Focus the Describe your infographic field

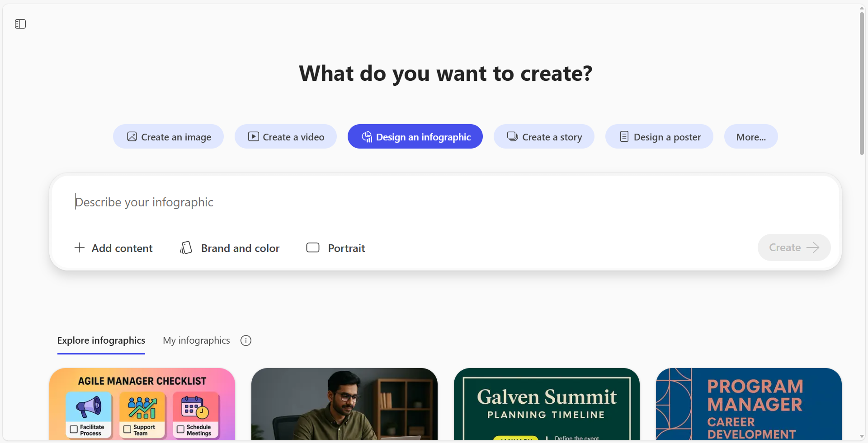pos(445,202)
